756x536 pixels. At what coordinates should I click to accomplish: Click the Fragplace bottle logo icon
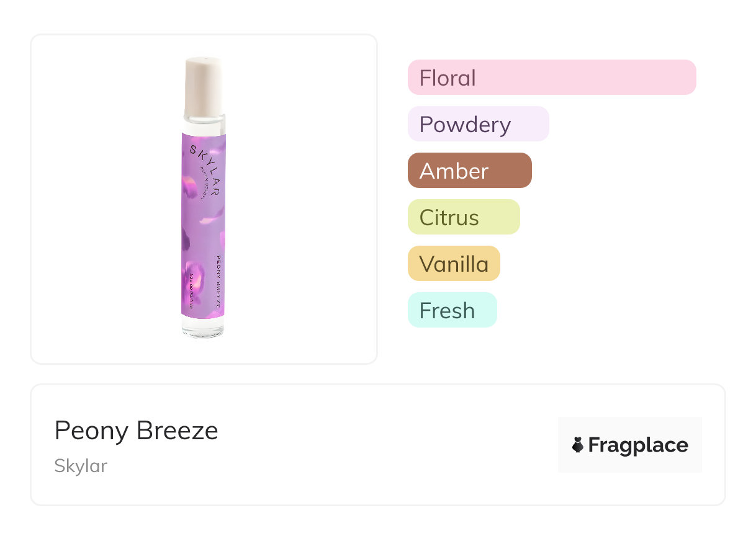point(578,445)
